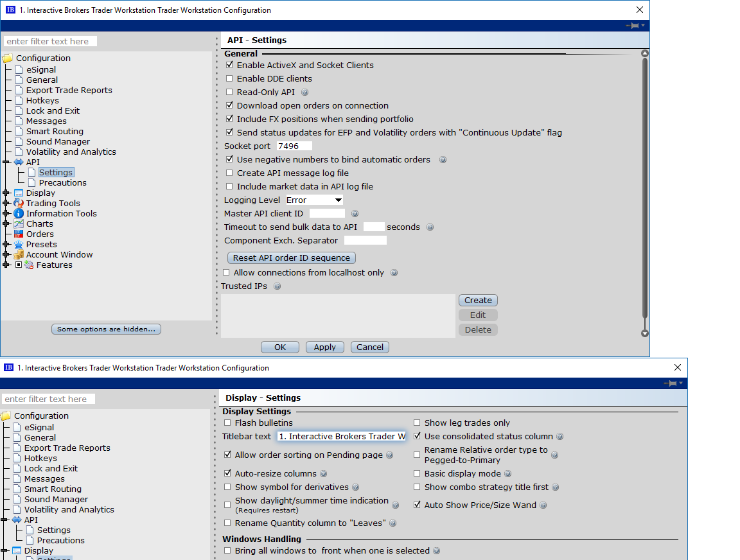740x560 pixels.
Task: Click Create button for Trusted IPs
Action: pos(478,300)
